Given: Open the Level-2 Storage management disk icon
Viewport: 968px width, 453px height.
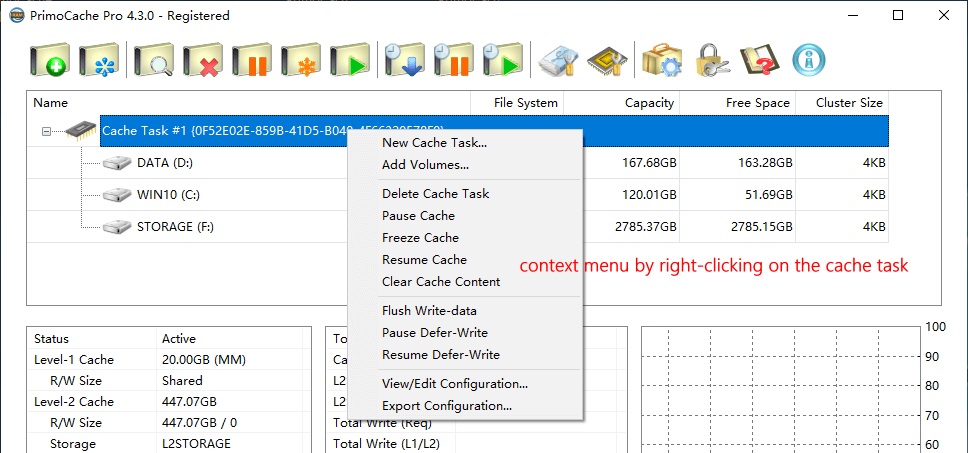Looking at the screenshot, I should 559,60.
